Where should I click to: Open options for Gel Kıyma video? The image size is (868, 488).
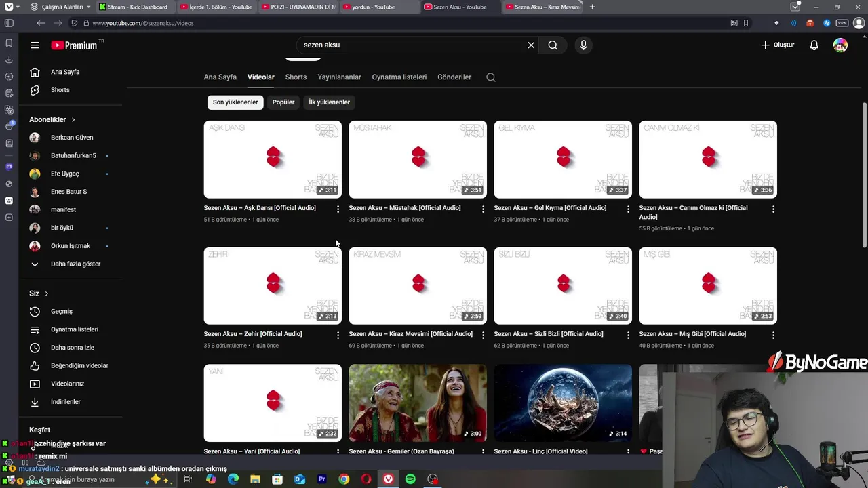[628, 209]
